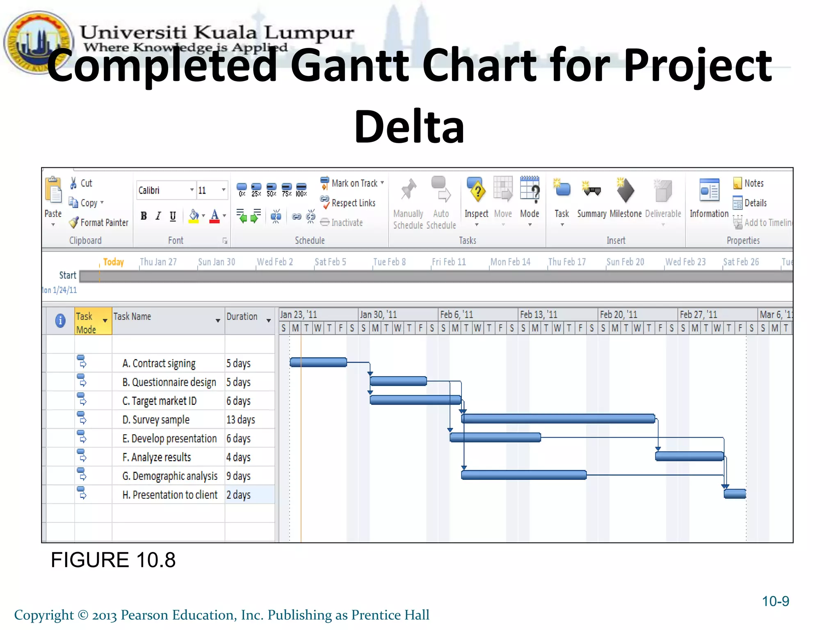840x630 pixels.
Task: Click the Auto Schedule icon
Action: pos(441,190)
